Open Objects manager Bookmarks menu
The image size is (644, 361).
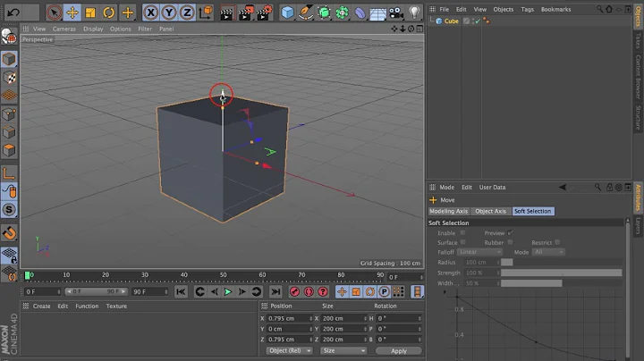tap(555, 9)
